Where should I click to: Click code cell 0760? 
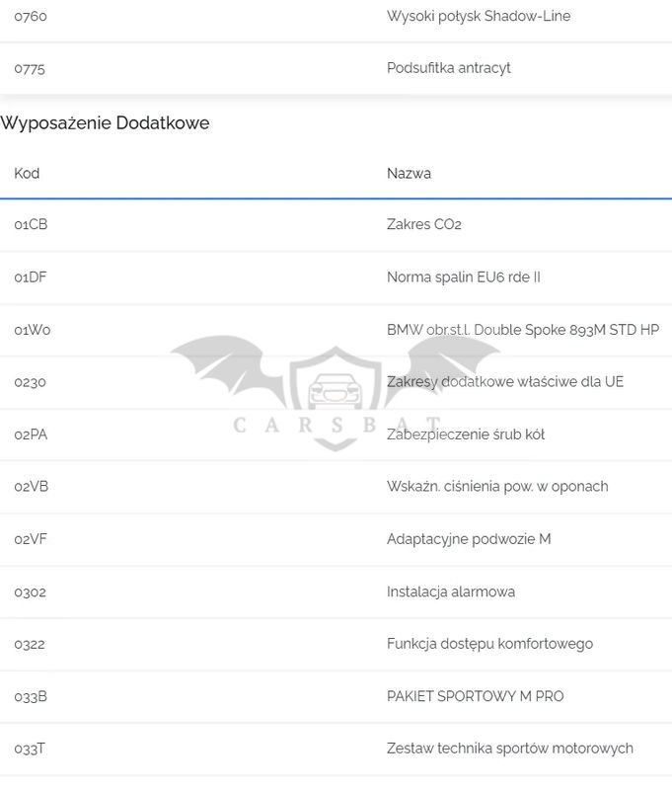[31, 16]
